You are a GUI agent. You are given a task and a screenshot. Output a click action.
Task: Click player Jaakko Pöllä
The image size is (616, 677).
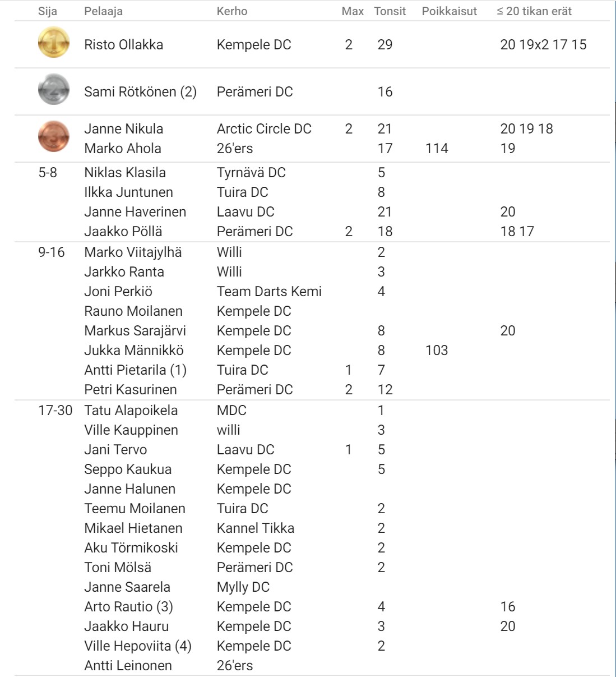(123, 231)
